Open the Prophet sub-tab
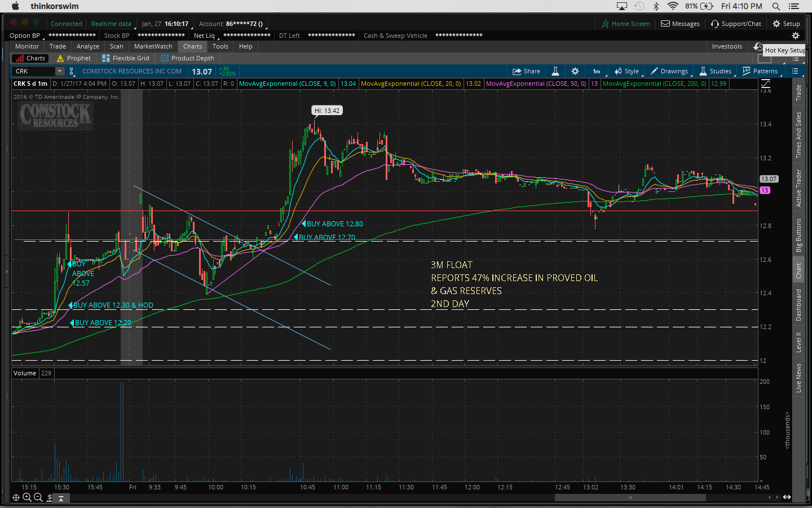 74,58
